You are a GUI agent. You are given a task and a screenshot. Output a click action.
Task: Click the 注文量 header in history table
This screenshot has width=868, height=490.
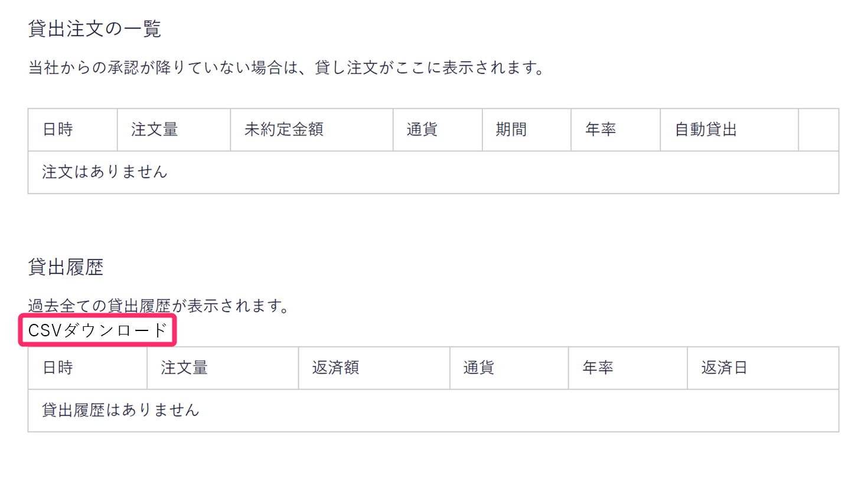(x=223, y=368)
